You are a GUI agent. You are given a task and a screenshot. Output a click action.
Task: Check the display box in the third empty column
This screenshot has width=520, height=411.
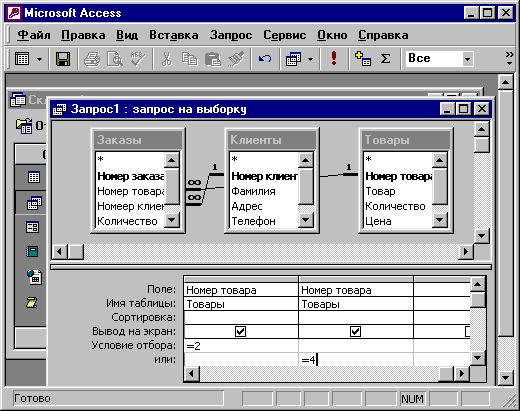coord(467,331)
